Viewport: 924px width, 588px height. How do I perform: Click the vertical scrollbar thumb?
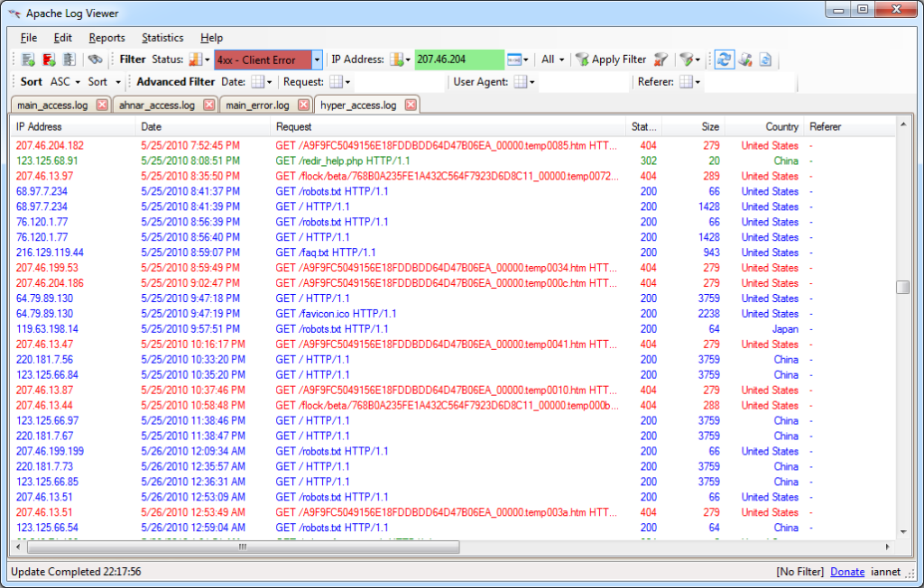[x=902, y=287]
